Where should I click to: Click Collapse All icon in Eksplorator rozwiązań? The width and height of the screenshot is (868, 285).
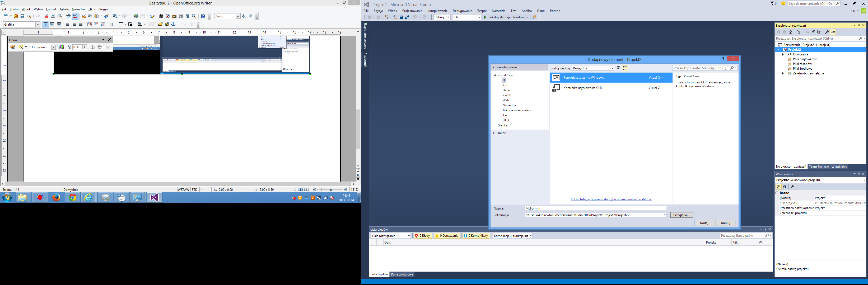[x=813, y=32]
